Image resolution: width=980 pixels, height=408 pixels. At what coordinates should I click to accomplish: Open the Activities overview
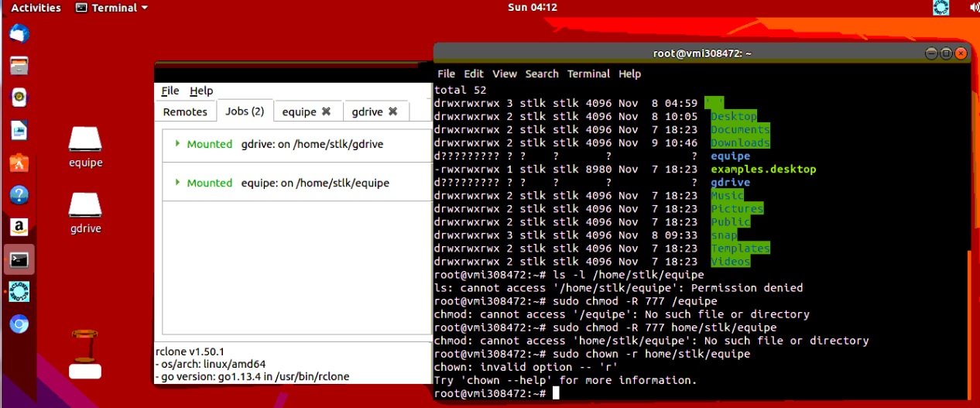tap(36, 8)
